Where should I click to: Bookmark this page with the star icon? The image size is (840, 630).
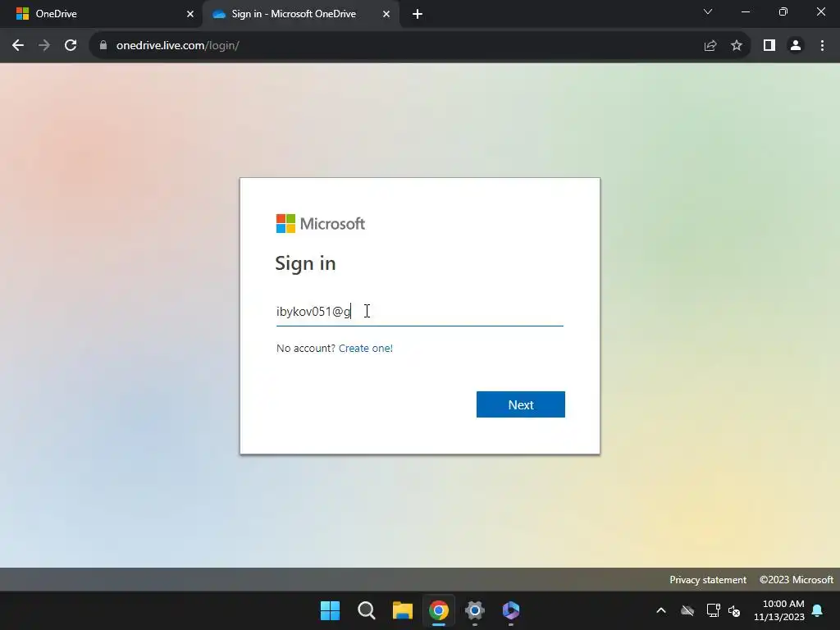click(737, 46)
